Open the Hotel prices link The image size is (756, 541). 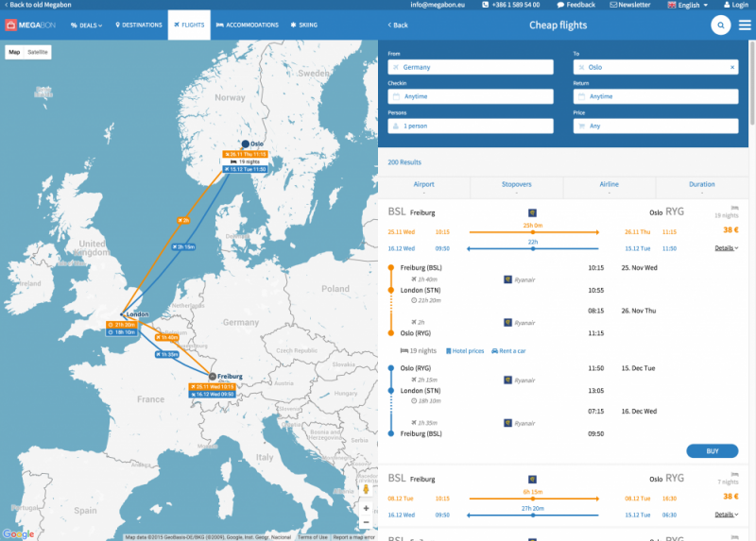pyautogui.click(x=465, y=350)
